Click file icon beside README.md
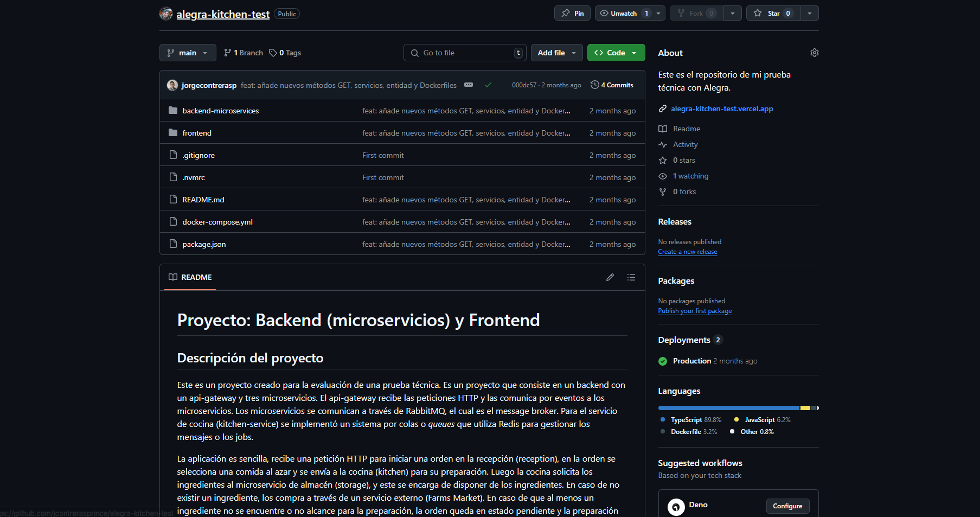Image resolution: width=980 pixels, height=517 pixels. [x=173, y=199]
